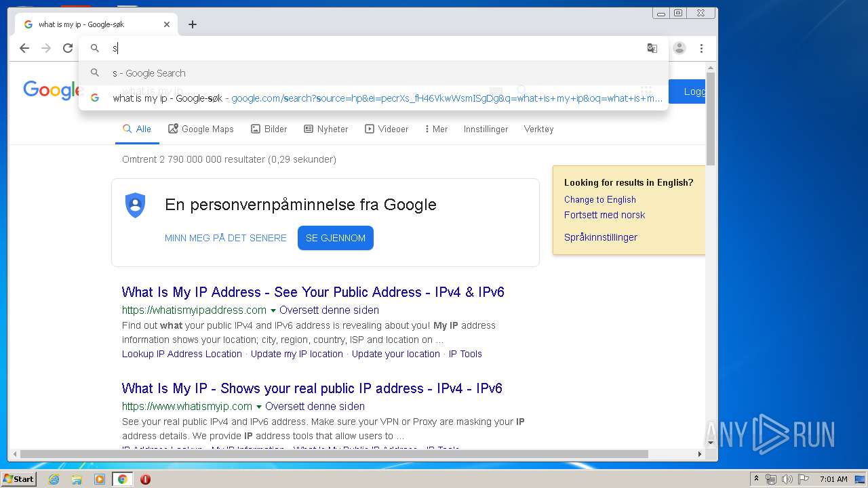Click the blue 'Logg' sign-in button
The image size is (868, 488).
(687, 91)
